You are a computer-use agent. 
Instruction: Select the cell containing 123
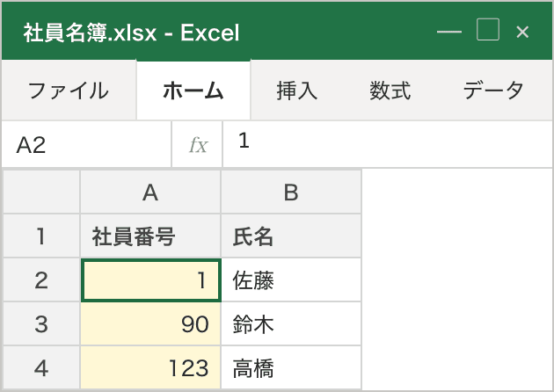click(150, 367)
